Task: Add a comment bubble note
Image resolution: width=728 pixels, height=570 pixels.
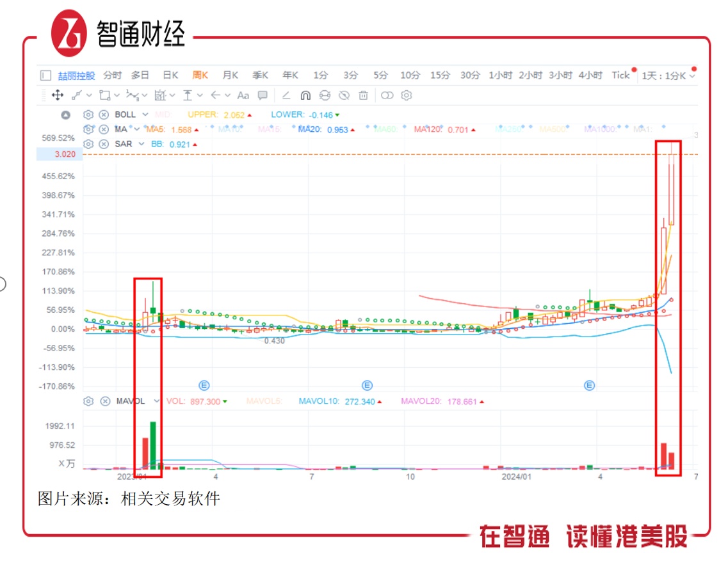Action: (x=263, y=95)
